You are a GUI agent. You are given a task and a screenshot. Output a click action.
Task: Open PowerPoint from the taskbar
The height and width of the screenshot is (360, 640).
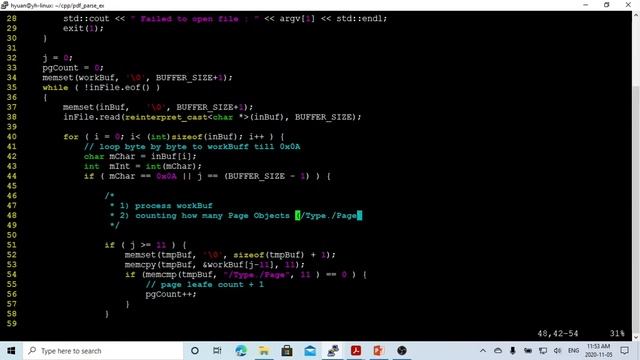pyautogui.click(x=379, y=351)
